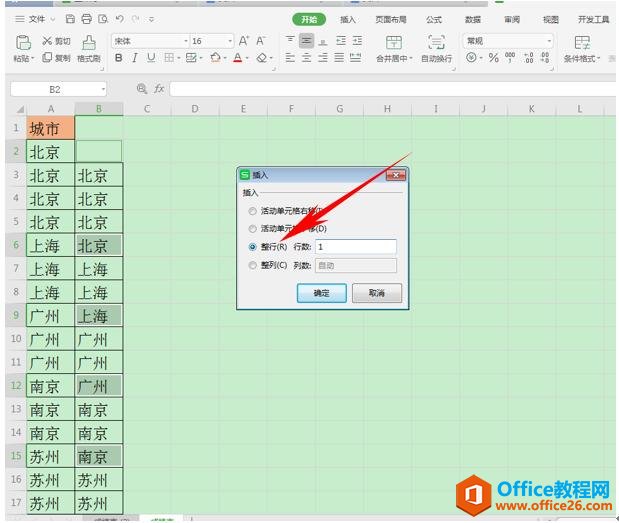This screenshot has width=619, height=523.
Task: Click the Bold B button
Action: point(118,58)
